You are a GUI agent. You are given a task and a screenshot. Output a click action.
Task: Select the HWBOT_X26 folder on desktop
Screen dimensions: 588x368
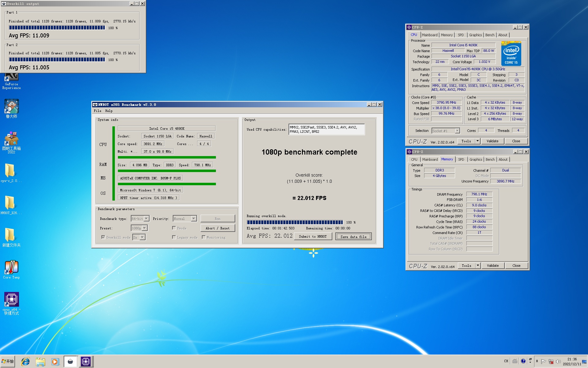coord(11,205)
